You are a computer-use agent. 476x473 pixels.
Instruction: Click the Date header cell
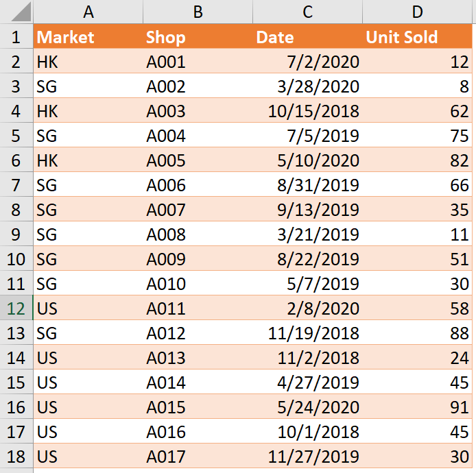pyautogui.click(x=307, y=37)
